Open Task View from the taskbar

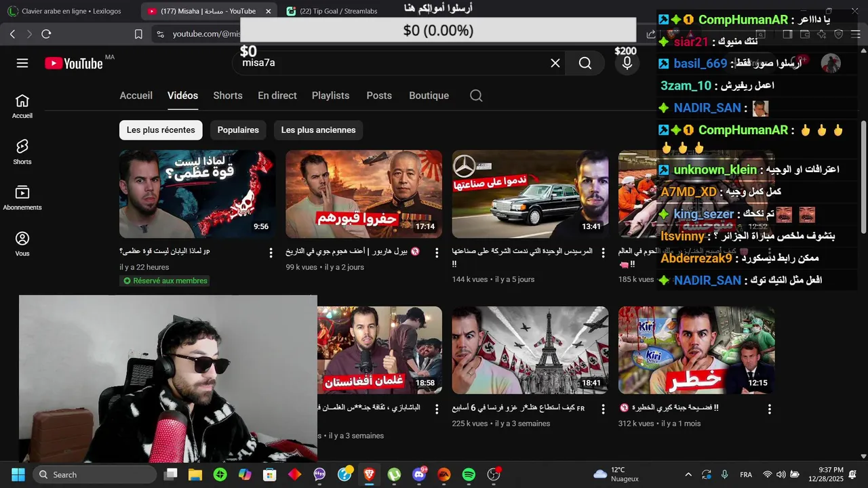click(x=171, y=474)
